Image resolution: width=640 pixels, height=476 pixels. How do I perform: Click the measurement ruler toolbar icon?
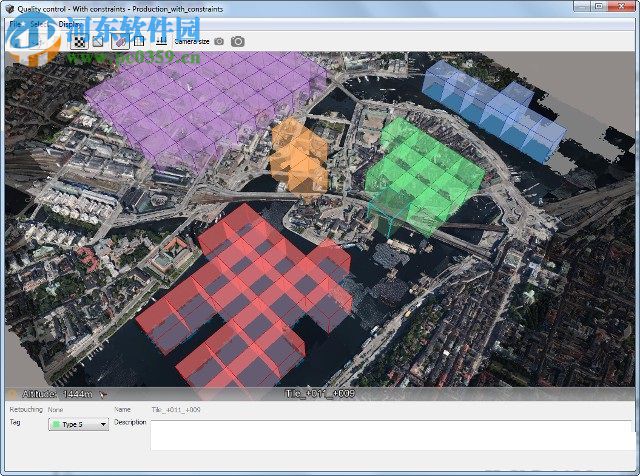pos(162,41)
